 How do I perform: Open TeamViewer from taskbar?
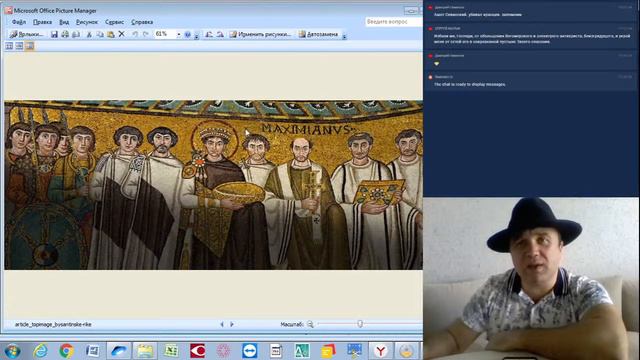[249, 351]
